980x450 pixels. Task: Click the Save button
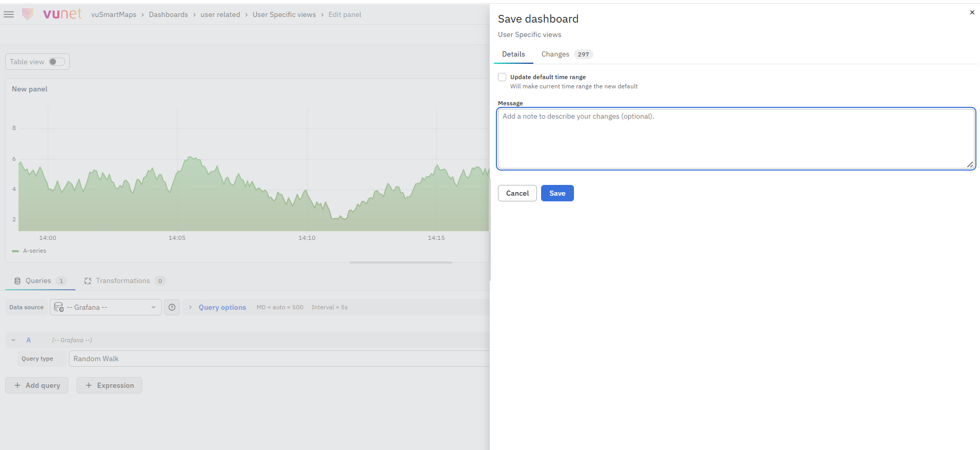558,193
